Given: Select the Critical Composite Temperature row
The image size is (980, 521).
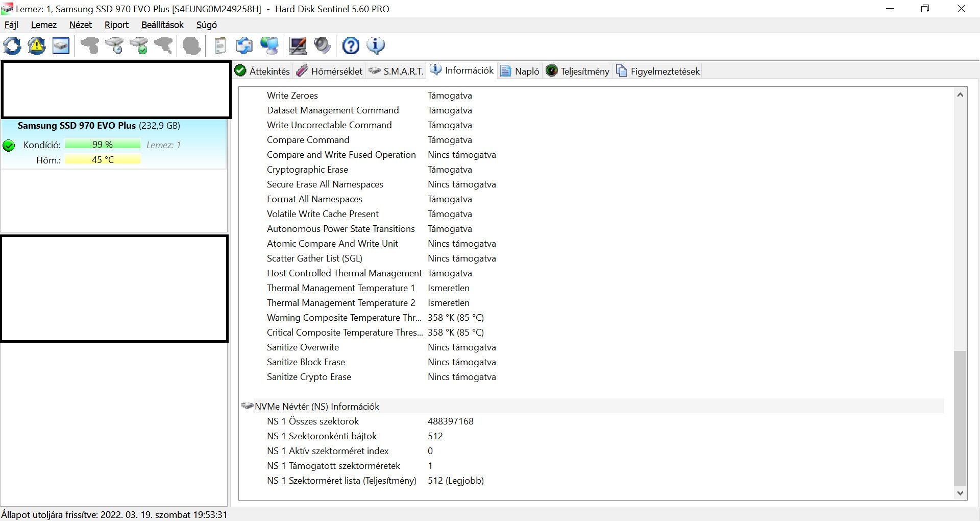Looking at the screenshot, I should (593, 333).
